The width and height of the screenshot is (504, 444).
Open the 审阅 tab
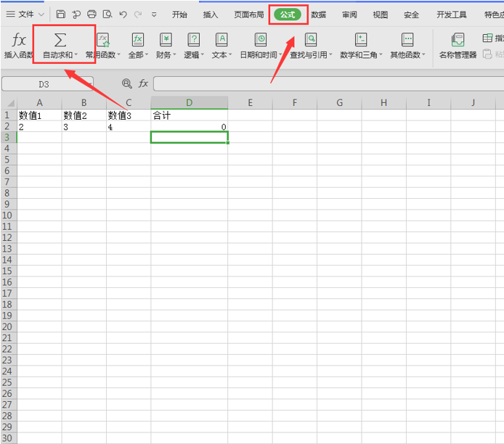point(349,15)
